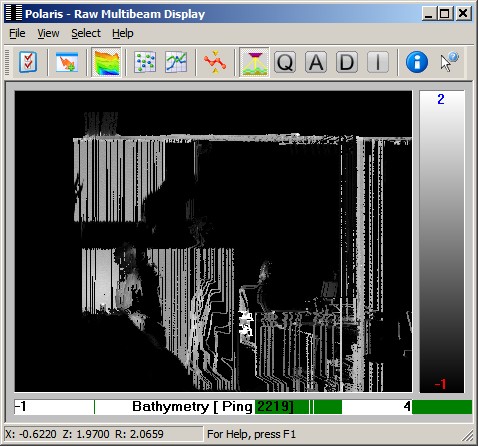Open the View menu
This screenshot has width=478, height=446.
[x=48, y=33]
